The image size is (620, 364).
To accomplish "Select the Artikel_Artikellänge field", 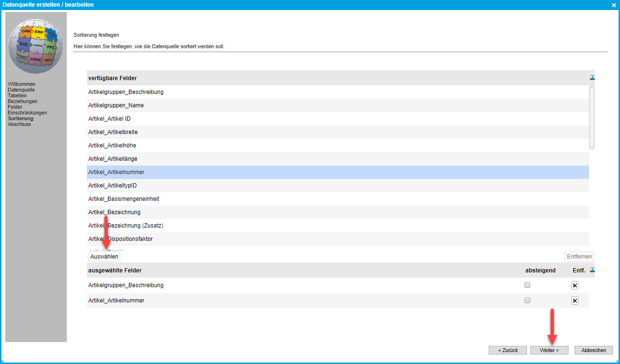I will pos(338,159).
